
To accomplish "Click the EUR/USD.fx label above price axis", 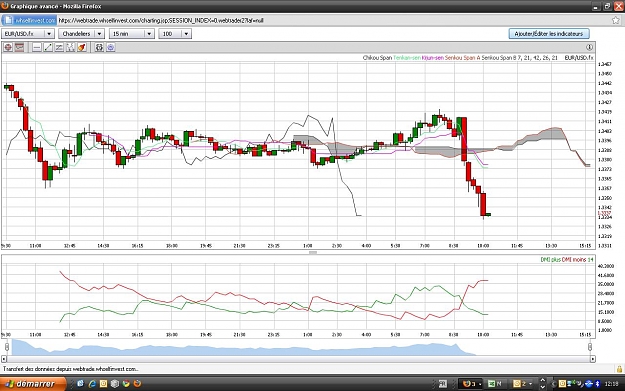I will [579, 58].
